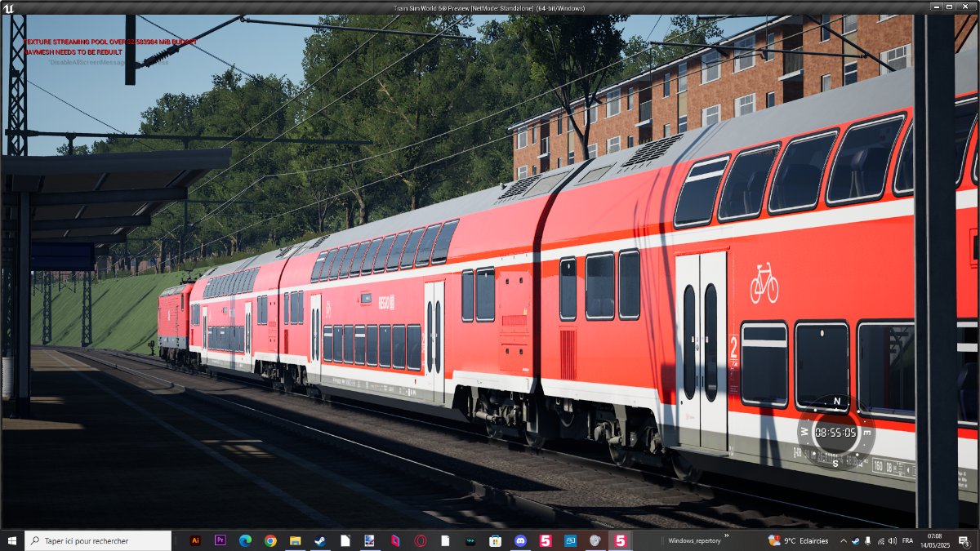Screen dimensions: 980x551
Task: Open the dark teal app icon before Microsoft Store
Action: tap(470, 540)
